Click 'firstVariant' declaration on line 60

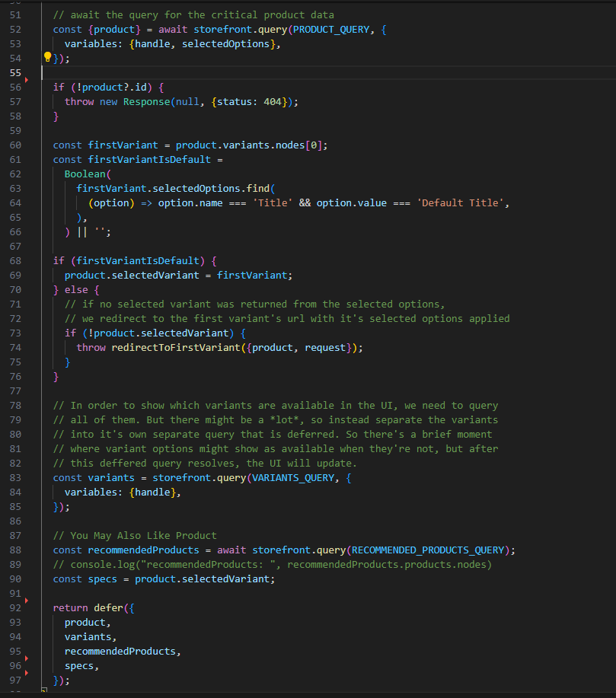(123, 145)
